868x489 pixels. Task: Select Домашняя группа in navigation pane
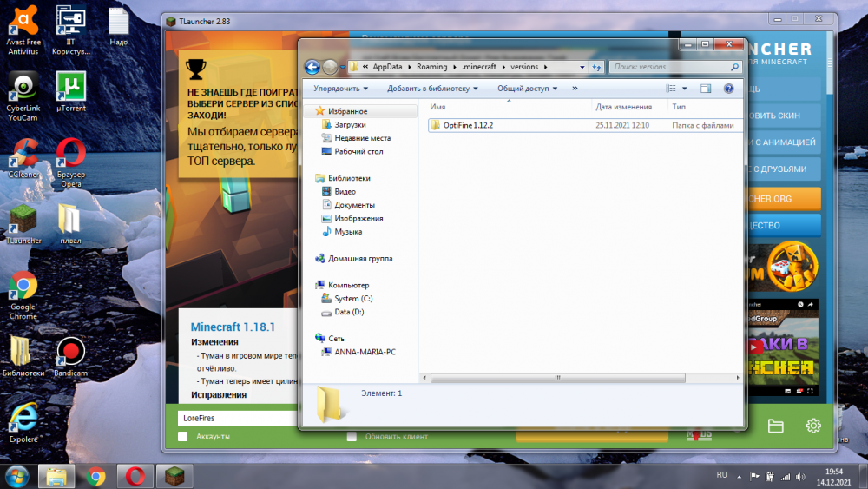(x=360, y=259)
